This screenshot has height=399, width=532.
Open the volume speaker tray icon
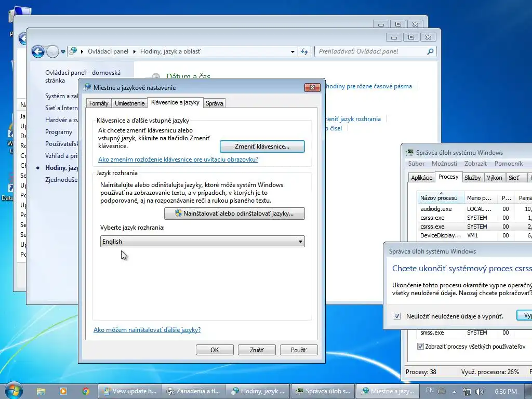coord(479,392)
